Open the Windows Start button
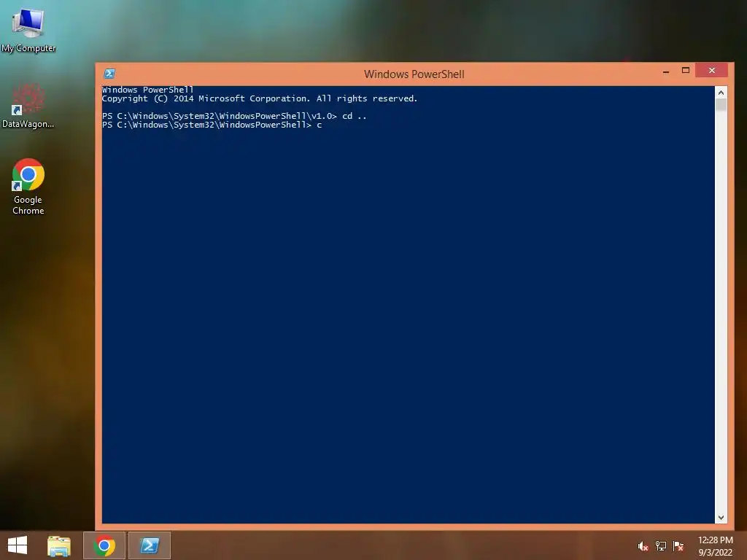747x560 pixels. click(x=18, y=545)
